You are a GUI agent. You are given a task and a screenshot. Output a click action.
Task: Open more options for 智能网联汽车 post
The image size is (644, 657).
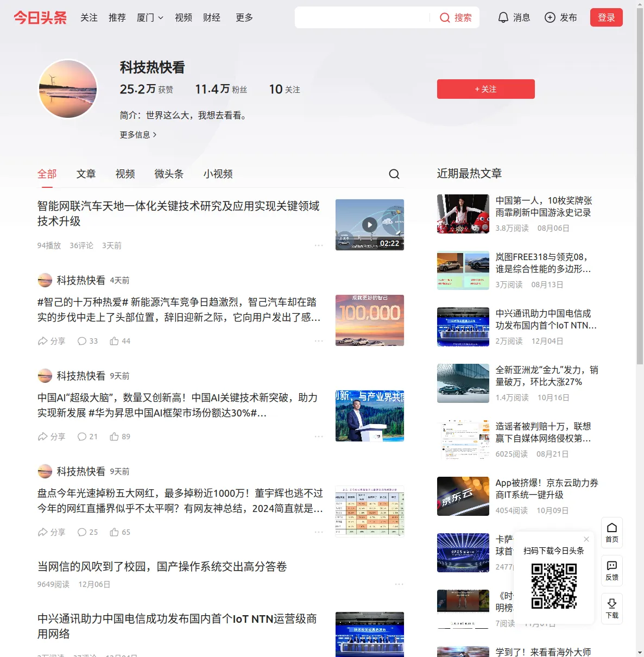(319, 245)
